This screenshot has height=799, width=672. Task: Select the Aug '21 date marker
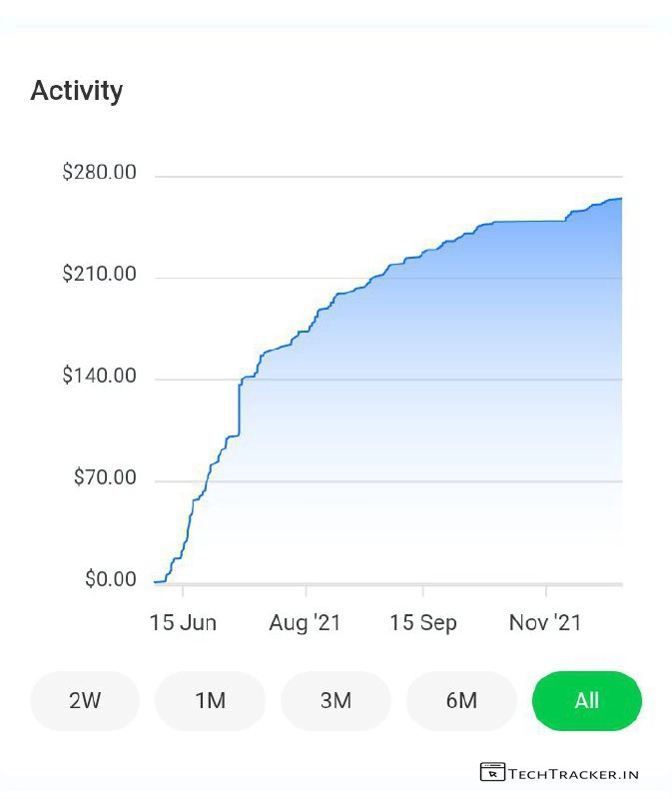click(x=305, y=623)
